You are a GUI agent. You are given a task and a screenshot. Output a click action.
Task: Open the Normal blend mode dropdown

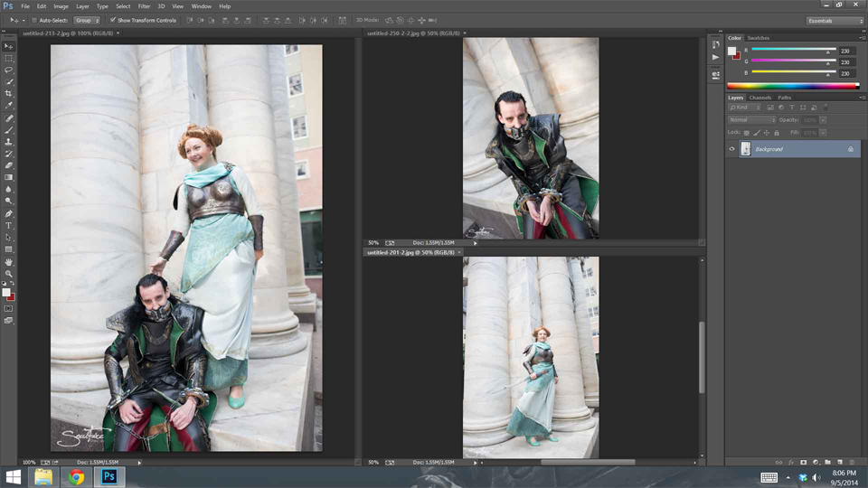click(751, 120)
